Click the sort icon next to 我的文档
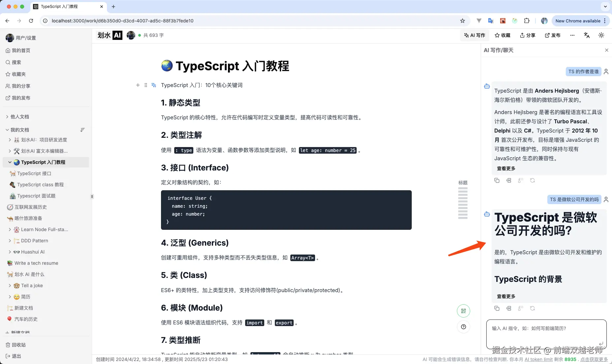The height and width of the screenshot is (364, 612). [x=82, y=130]
